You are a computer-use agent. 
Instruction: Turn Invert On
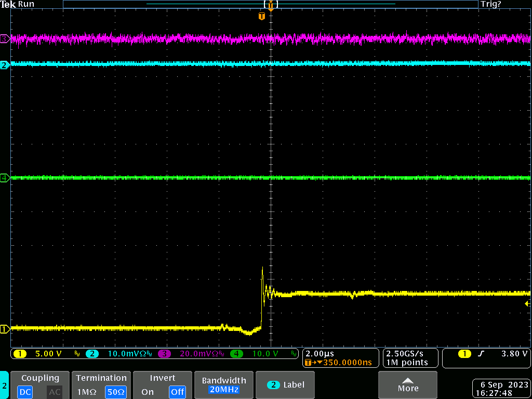148,392
